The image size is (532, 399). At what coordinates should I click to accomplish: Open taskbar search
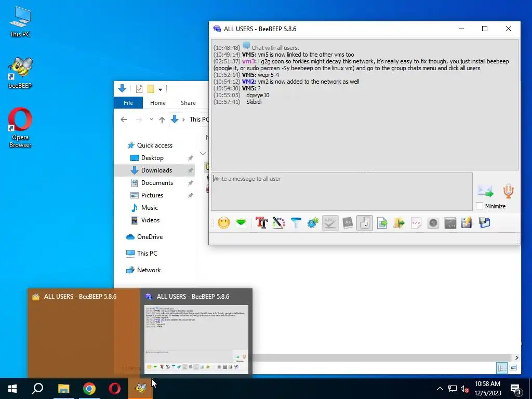tap(37, 389)
